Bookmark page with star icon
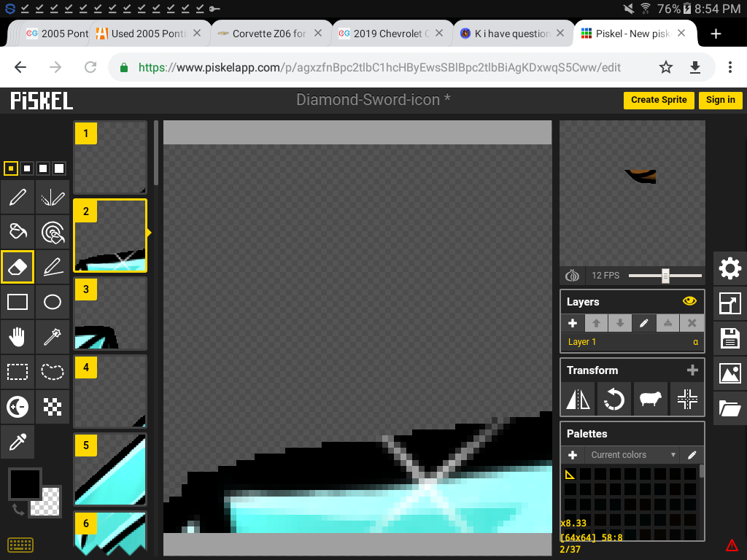The image size is (747, 560). [x=665, y=67]
